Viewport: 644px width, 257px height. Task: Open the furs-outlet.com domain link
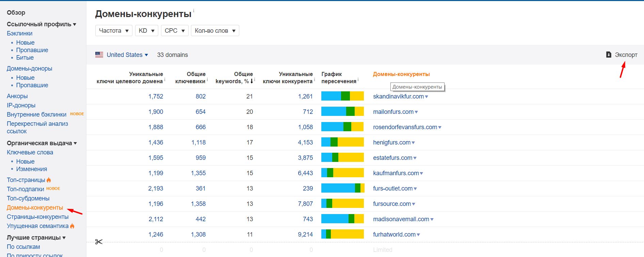[x=393, y=188]
